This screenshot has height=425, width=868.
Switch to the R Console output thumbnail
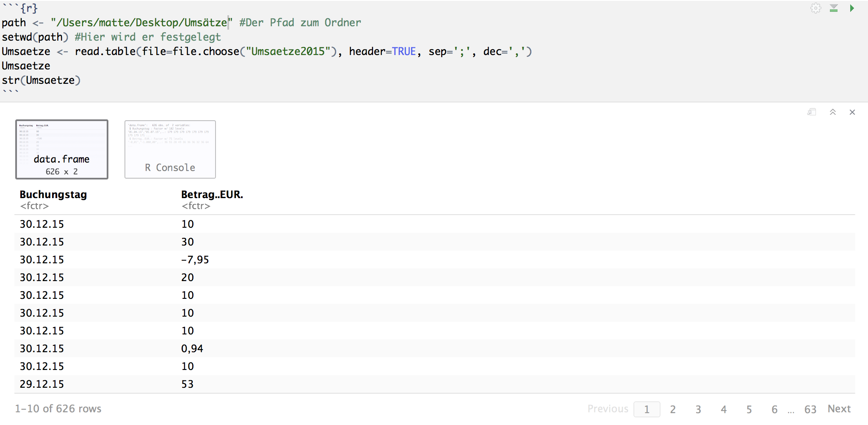coord(170,149)
